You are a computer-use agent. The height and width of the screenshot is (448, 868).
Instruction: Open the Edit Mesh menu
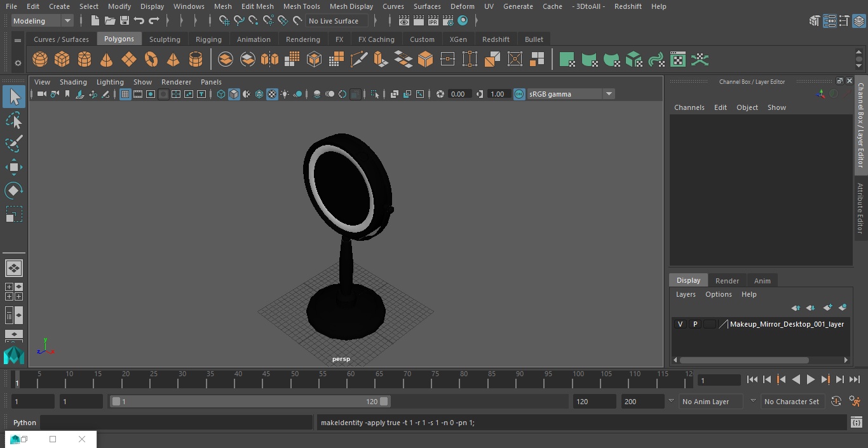click(x=257, y=6)
